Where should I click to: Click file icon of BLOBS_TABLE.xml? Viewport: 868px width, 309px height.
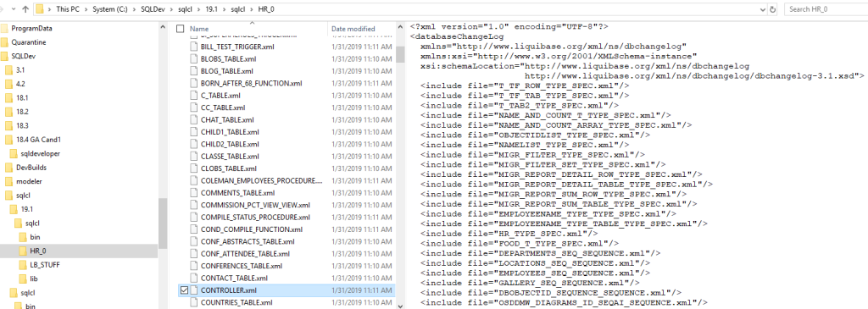[193, 58]
